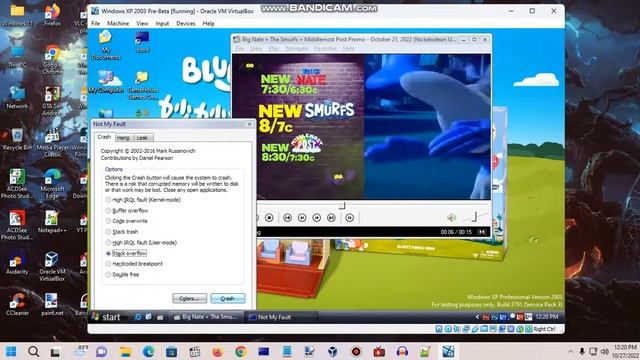
Task: Click the frame step button in player
Action: point(350,218)
